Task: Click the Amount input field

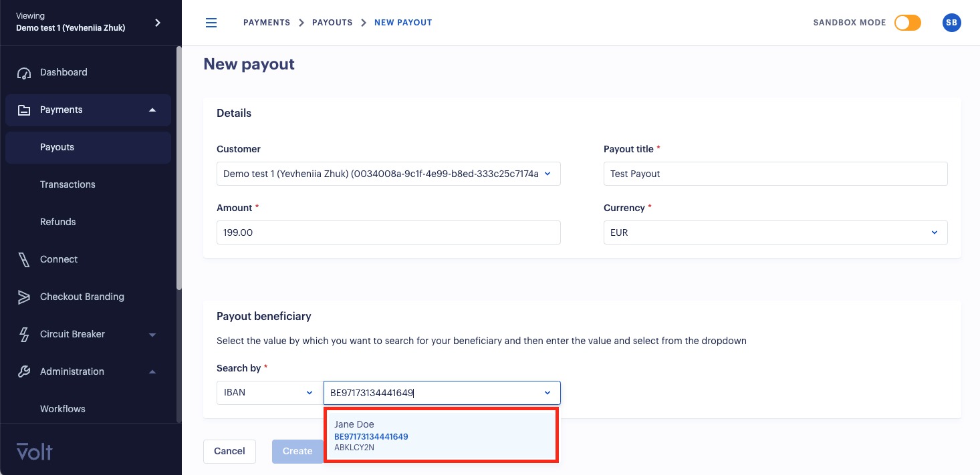Action: [x=388, y=232]
